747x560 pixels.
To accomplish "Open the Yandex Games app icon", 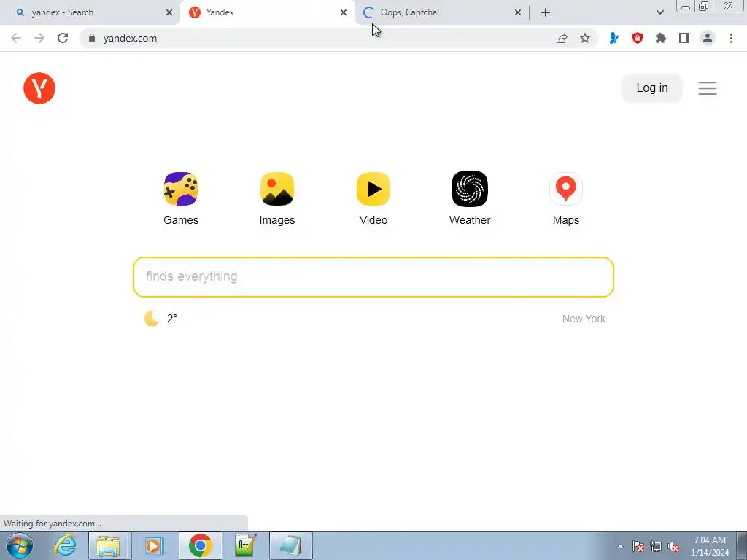I will coord(181,189).
